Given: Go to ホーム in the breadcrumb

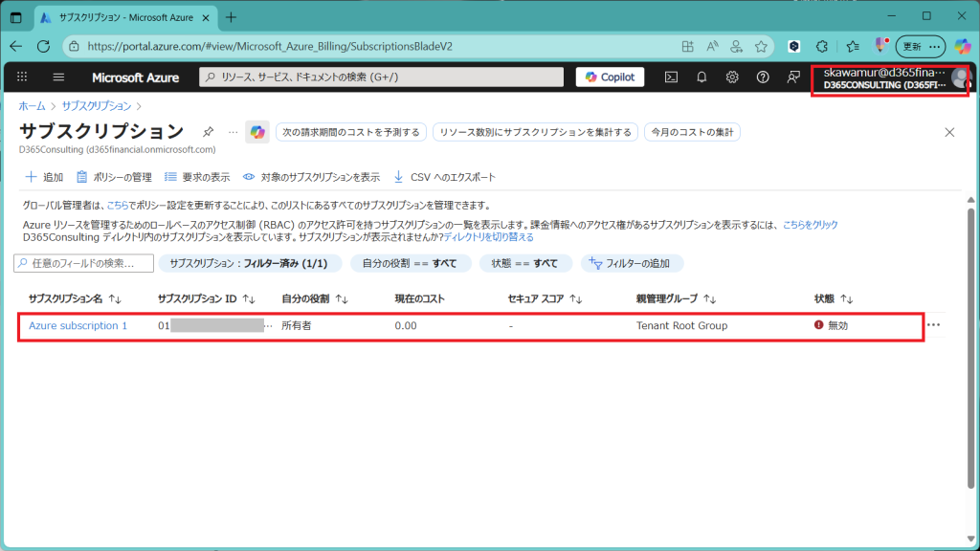Looking at the screenshot, I should [32, 106].
